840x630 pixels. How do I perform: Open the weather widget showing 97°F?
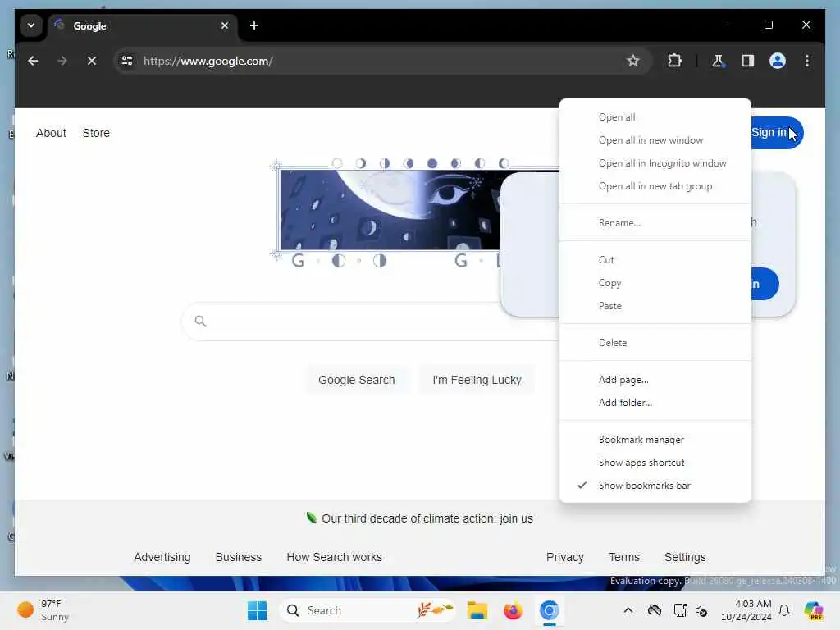click(43, 610)
